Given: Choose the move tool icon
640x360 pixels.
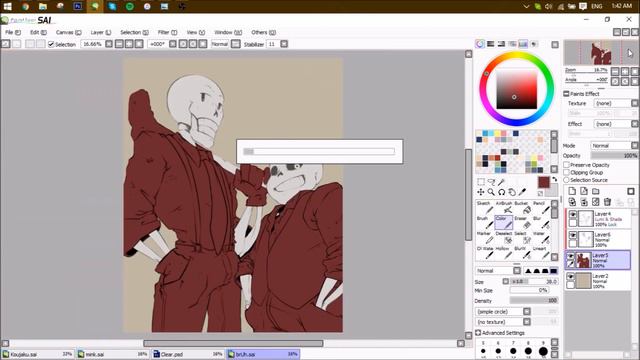Looking at the screenshot, I should tap(481, 192).
